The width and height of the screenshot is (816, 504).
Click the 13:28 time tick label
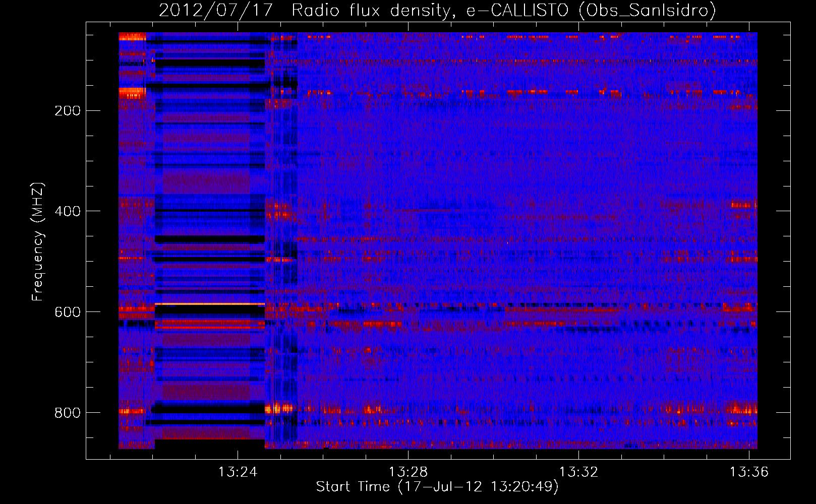tap(408, 472)
